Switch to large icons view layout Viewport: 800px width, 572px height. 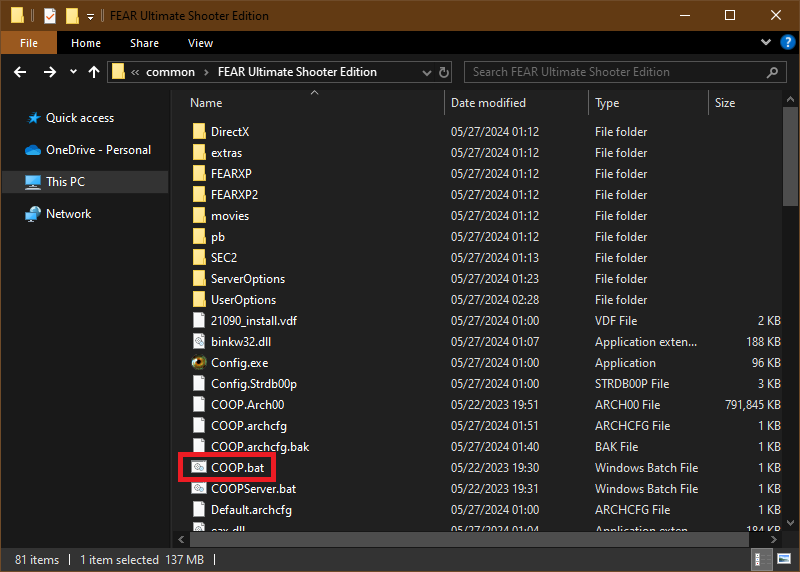pyautogui.click(x=784, y=559)
